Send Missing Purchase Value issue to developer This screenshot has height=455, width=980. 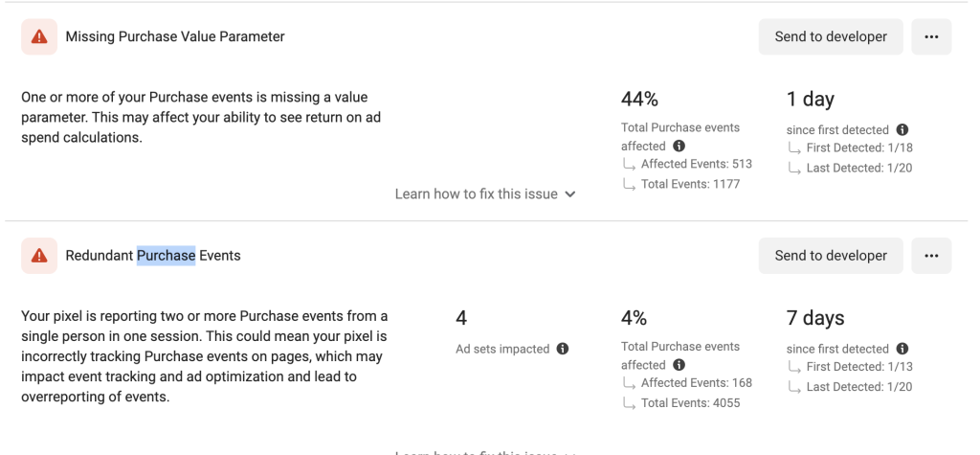pyautogui.click(x=831, y=37)
